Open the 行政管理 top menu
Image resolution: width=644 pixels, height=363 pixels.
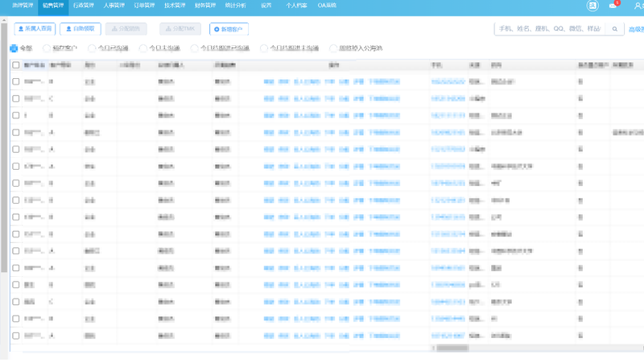(84, 6)
